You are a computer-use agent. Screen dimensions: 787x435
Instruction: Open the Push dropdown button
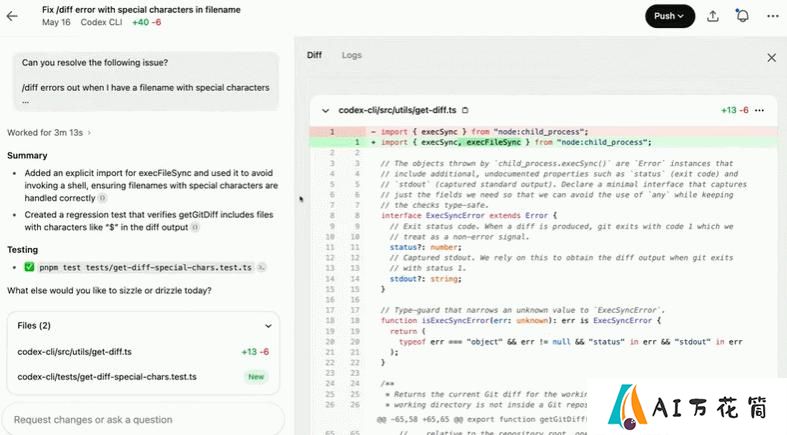coord(670,16)
